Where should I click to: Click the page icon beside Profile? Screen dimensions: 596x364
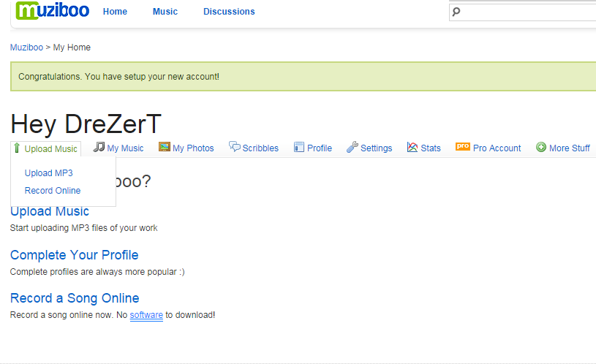point(299,147)
